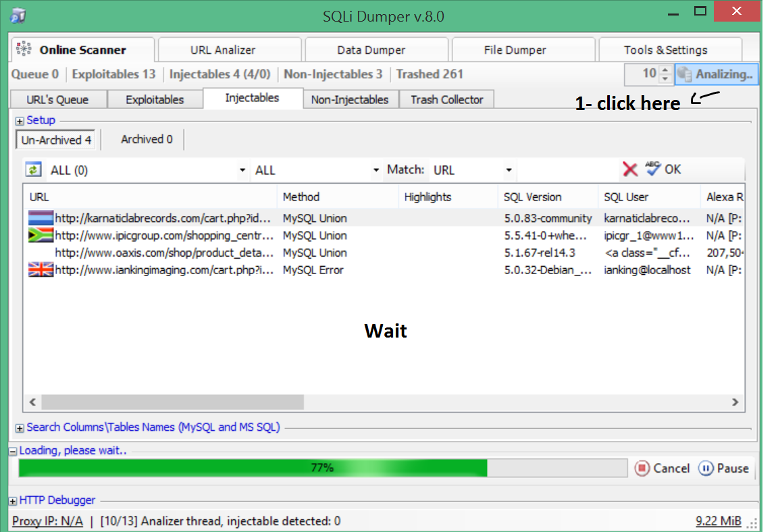The height and width of the screenshot is (532, 778).
Task: Click the scroll right arrow of URL list
Action: (x=735, y=402)
